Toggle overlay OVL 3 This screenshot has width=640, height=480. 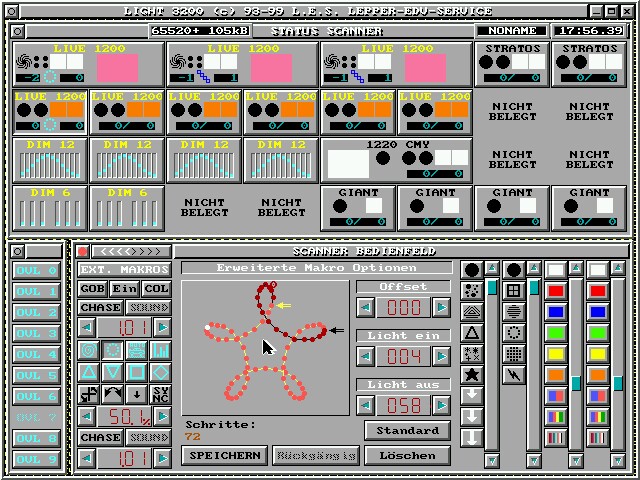coord(36,333)
